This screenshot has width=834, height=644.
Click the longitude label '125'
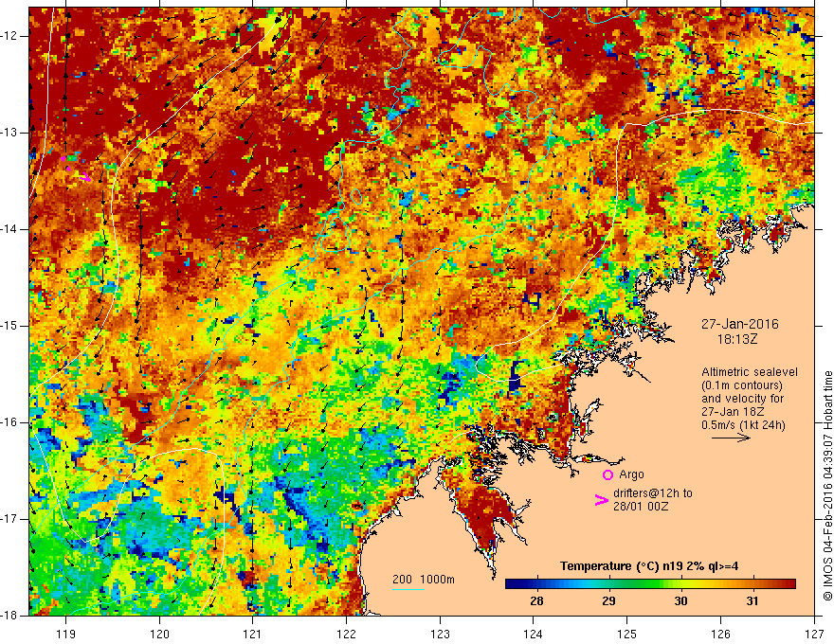[x=627, y=634]
